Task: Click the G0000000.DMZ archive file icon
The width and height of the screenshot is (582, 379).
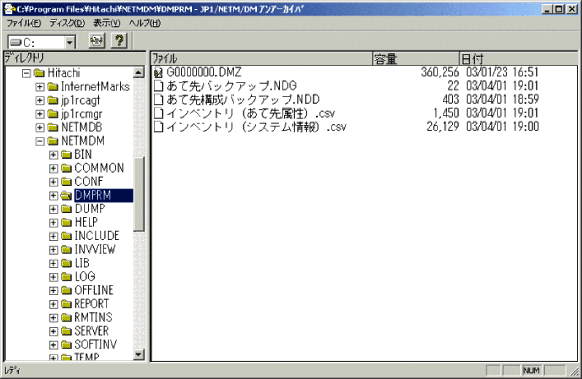Action: [158, 72]
